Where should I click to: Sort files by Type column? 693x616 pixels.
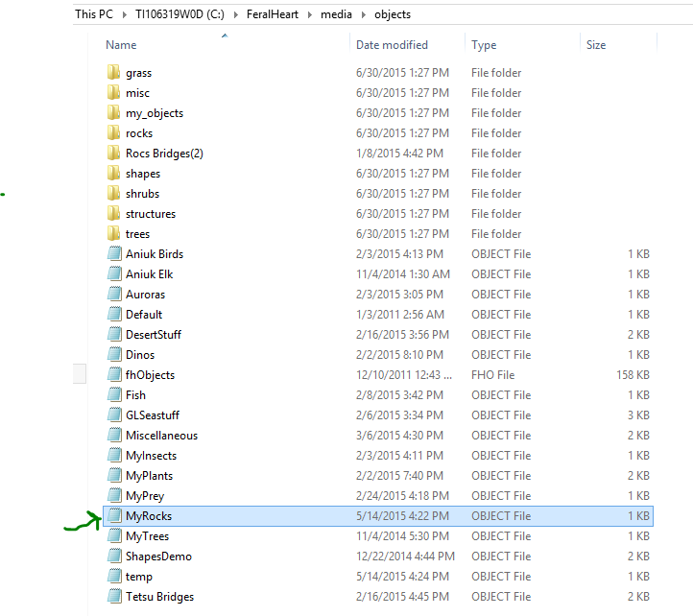pos(484,45)
